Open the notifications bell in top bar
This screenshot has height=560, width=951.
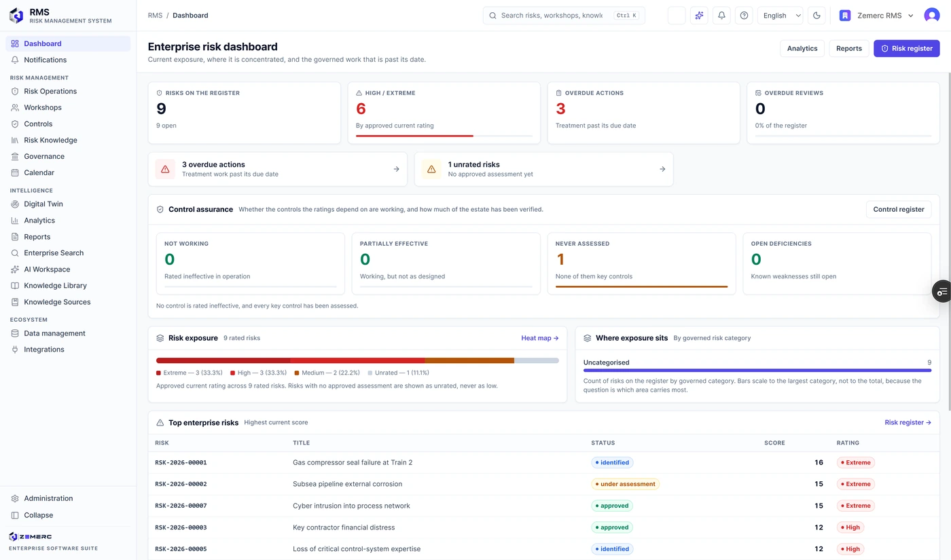[x=721, y=16]
